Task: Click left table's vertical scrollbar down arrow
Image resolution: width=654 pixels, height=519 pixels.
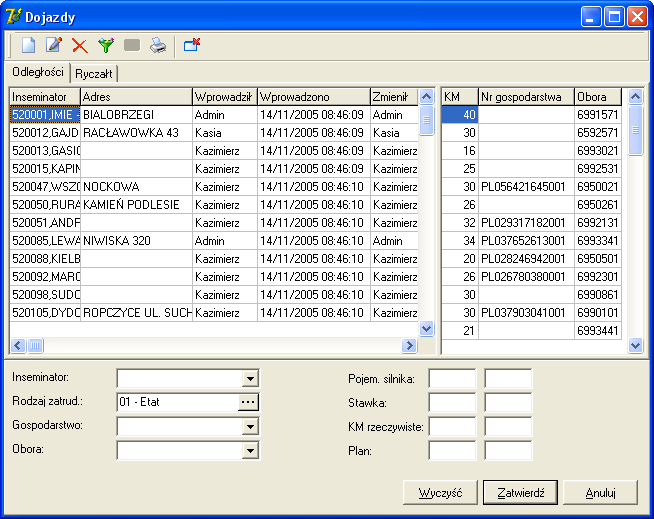Action: (426, 329)
